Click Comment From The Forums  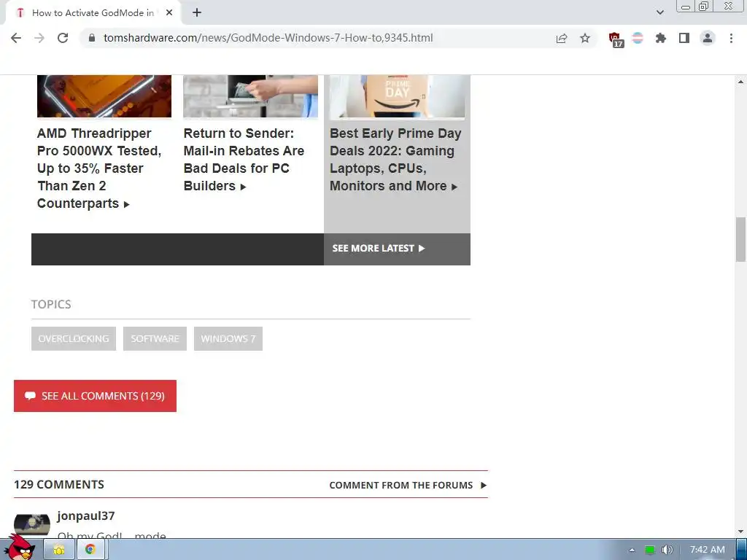click(408, 485)
